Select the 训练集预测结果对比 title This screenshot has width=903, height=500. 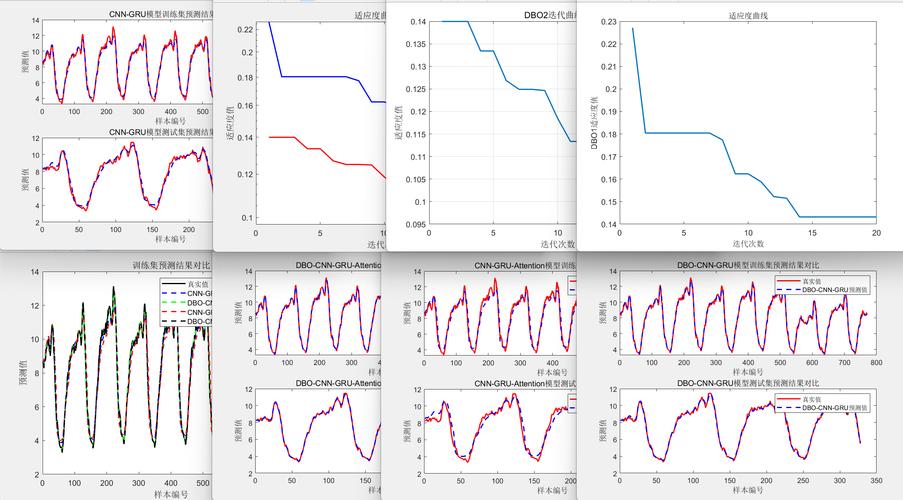(x=171, y=266)
